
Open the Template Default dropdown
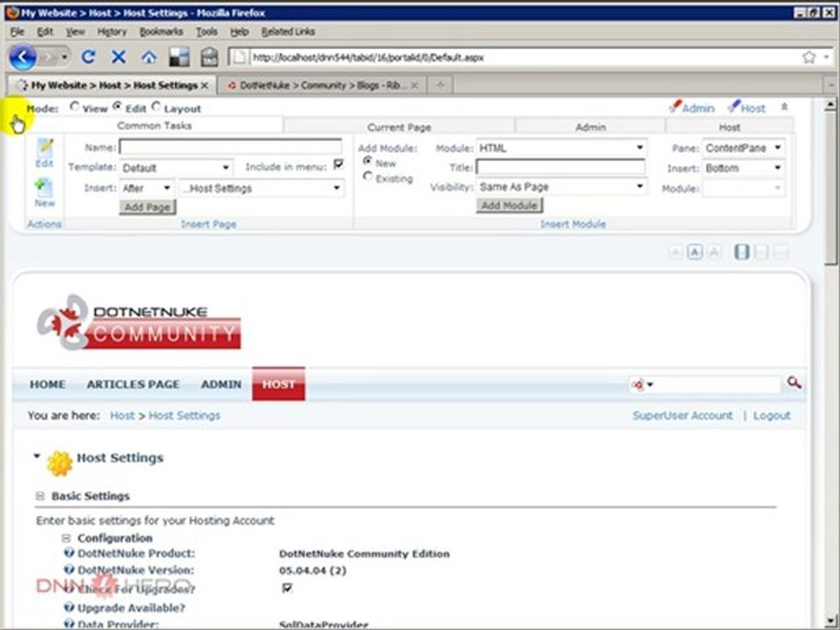pyautogui.click(x=176, y=168)
